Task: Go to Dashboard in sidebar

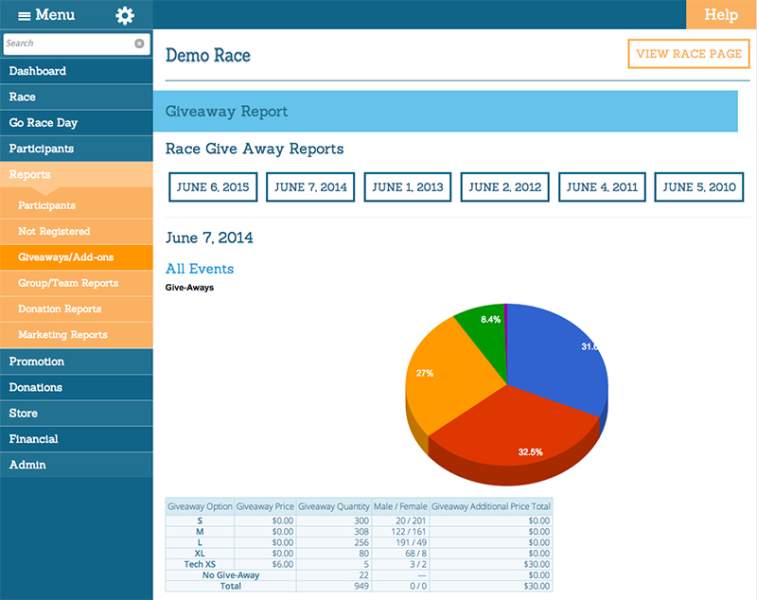Action: coord(37,71)
